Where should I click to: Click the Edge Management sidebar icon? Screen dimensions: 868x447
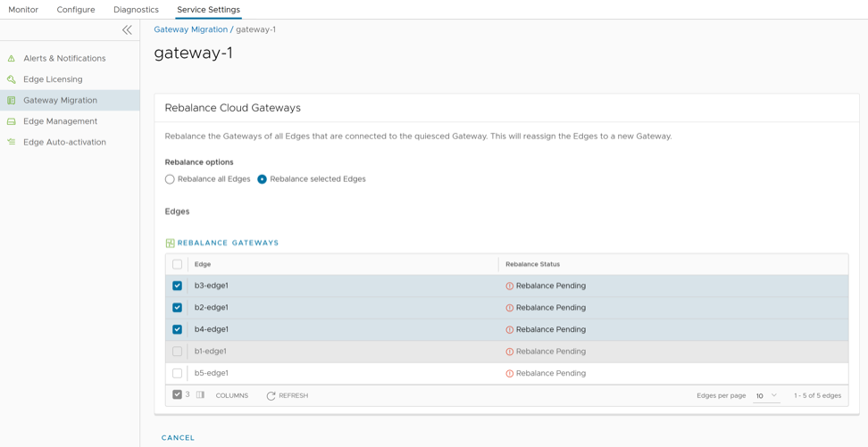pos(12,121)
